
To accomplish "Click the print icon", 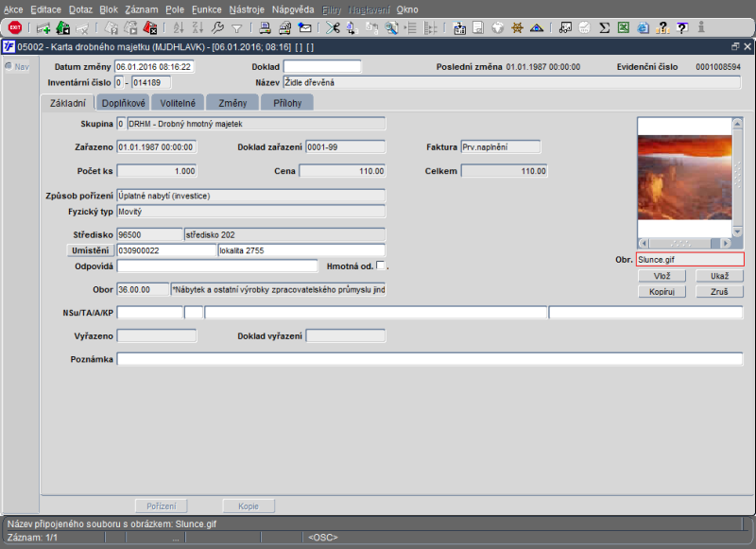I will click(x=265, y=28).
